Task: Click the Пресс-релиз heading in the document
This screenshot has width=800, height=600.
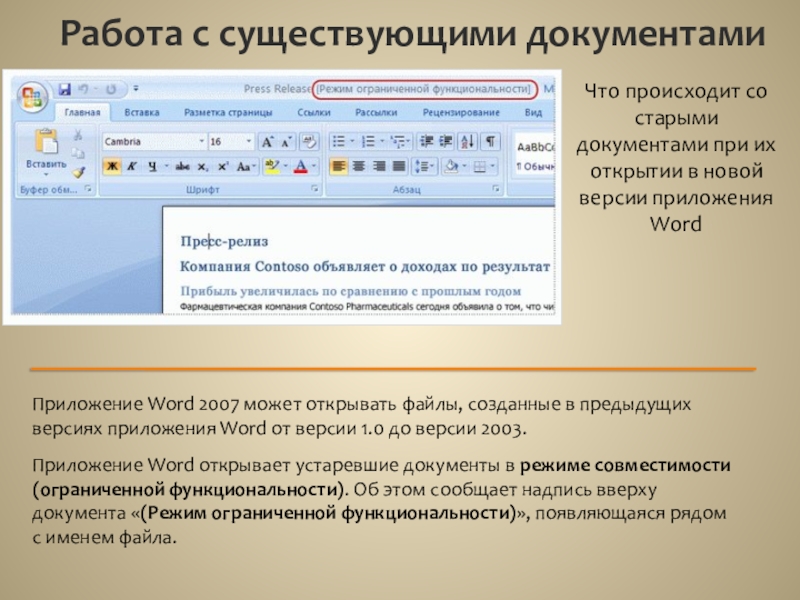Action: [x=224, y=241]
